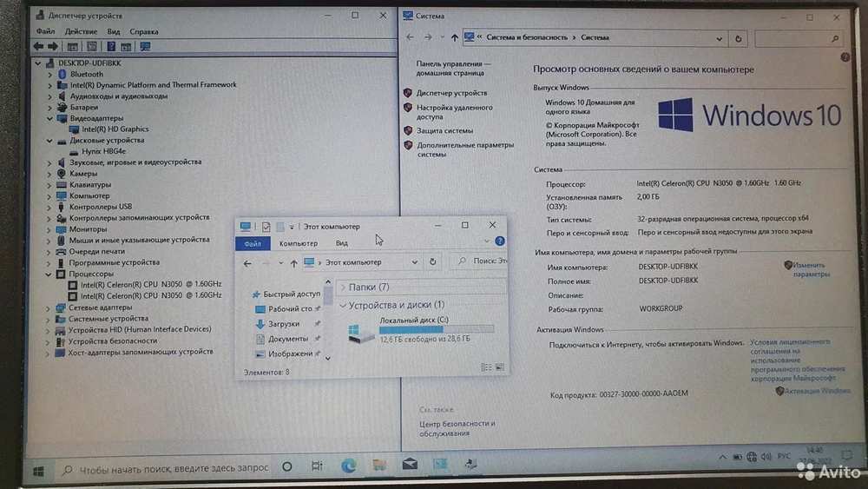
Task: Open address dropdown in System window
Action: (719, 39)
